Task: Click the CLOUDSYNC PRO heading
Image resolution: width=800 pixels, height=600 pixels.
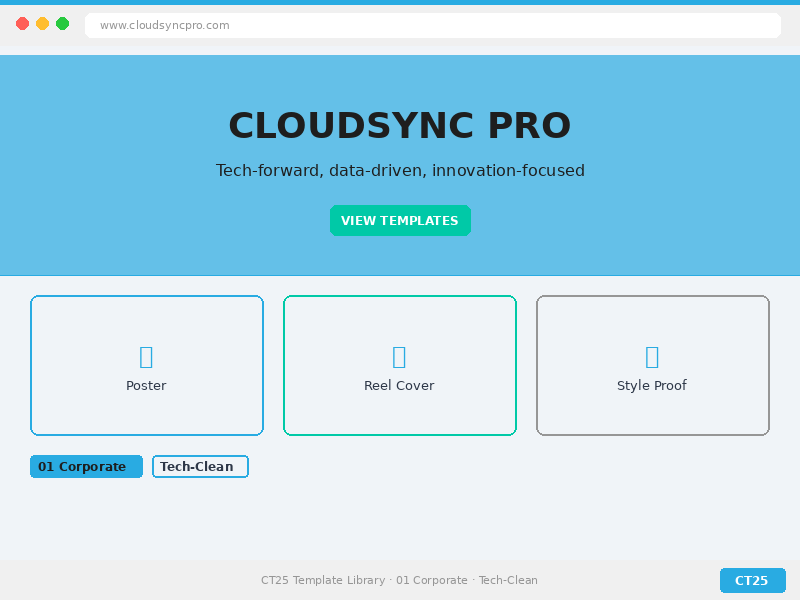Action: [x=400, y=126]
